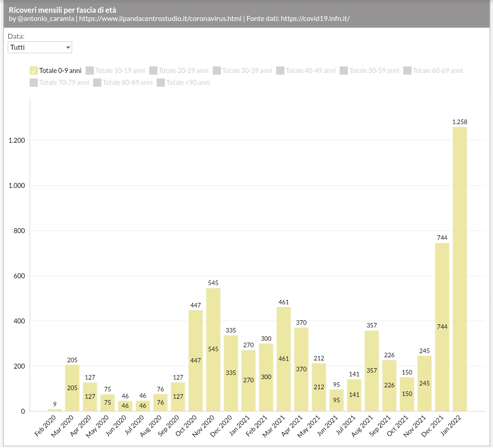Click the value 9 above Feb 2020
Viewport: 493px width, 448px height.
pyautogui.click(x=55, y=404)
